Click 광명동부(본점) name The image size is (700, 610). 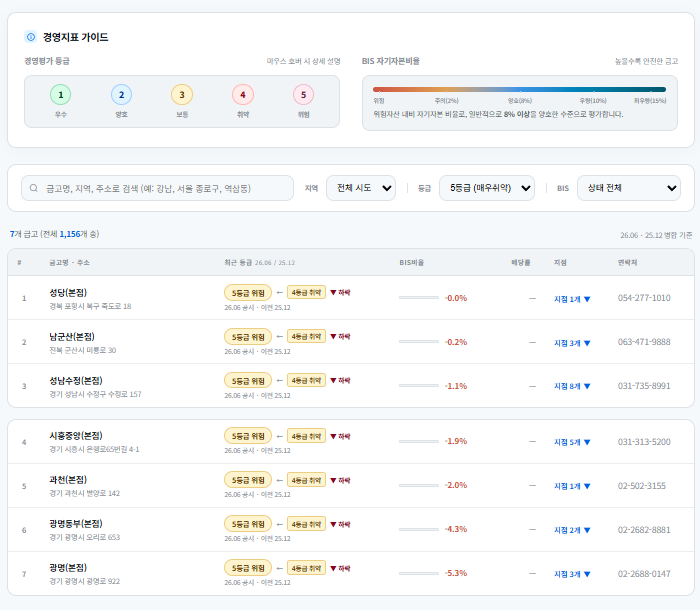point(76,523)
